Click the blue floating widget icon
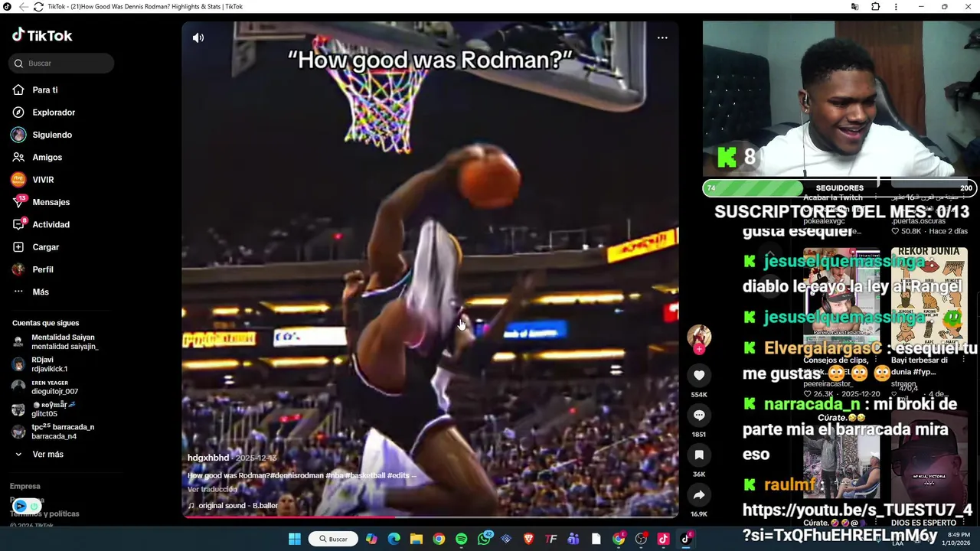This screenshot has width=980, height=551. point(20,506)
